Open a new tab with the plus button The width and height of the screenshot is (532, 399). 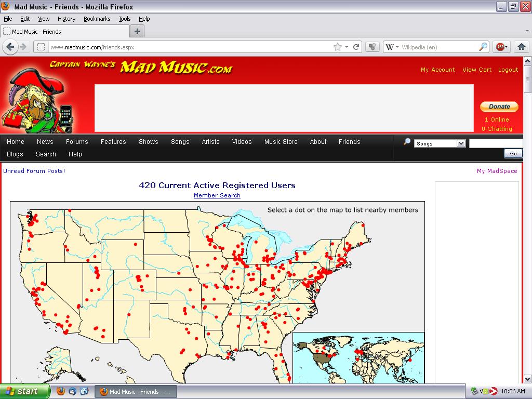pos(137,31)
